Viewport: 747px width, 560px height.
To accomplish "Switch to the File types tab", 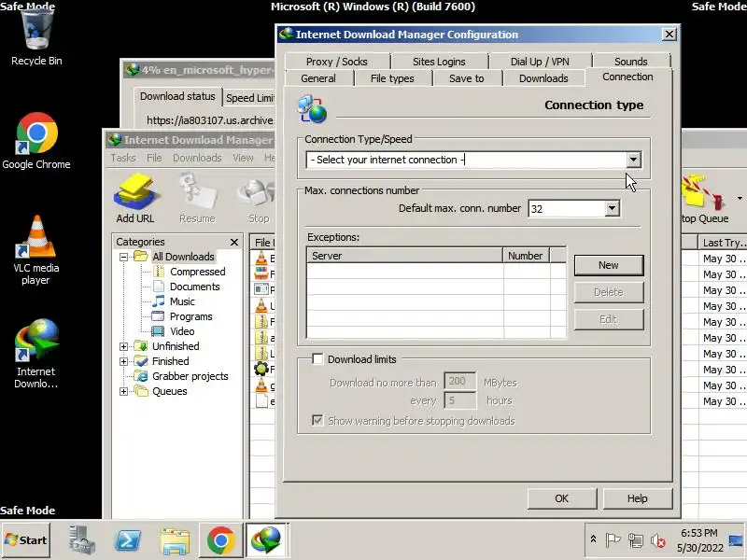I will pyautogui.click(x=392, y=78).
